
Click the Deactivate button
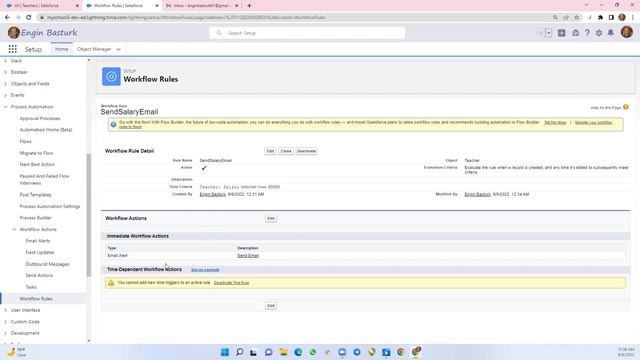tap(307, 151)
